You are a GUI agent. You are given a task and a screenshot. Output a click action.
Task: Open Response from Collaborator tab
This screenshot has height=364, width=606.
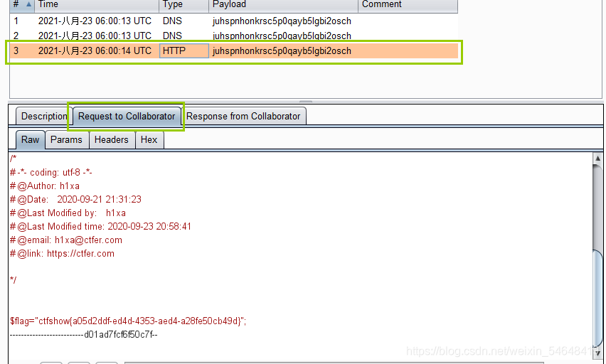pyautogui.click(x=243, y=117)
